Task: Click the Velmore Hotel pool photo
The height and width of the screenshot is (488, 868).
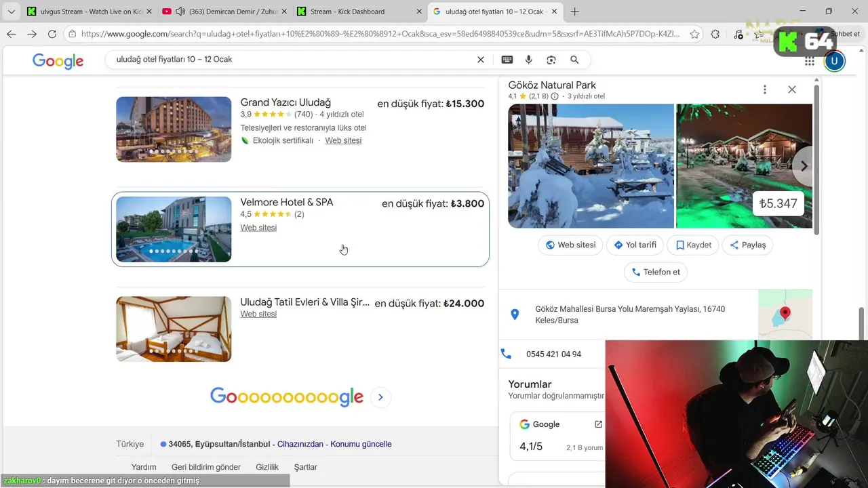Action: [x=174, y=229]
